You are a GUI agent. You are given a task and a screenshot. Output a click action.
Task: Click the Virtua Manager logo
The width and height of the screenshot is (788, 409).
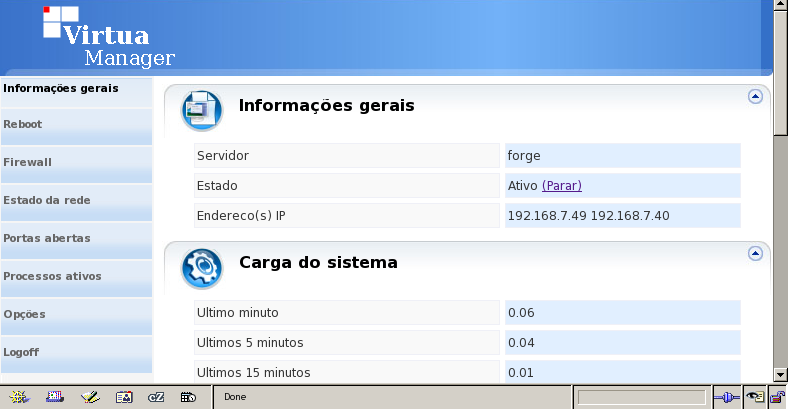coord(109,36)
